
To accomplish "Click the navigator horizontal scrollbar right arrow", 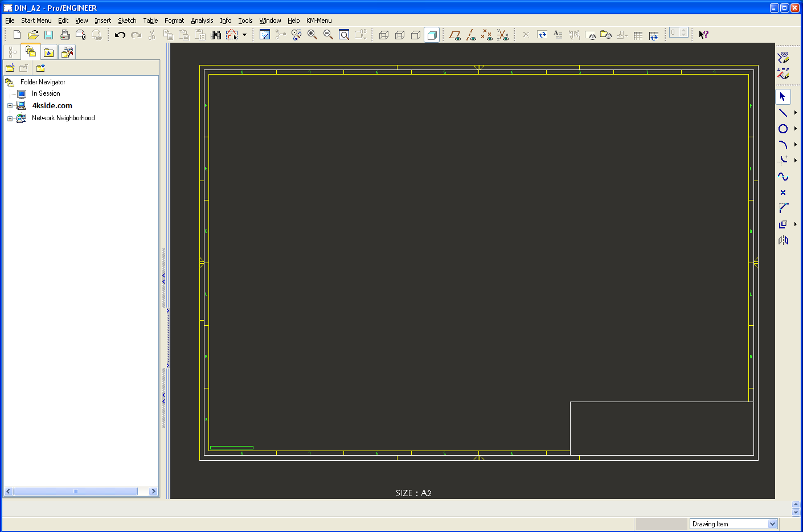I will click(153, 492).
